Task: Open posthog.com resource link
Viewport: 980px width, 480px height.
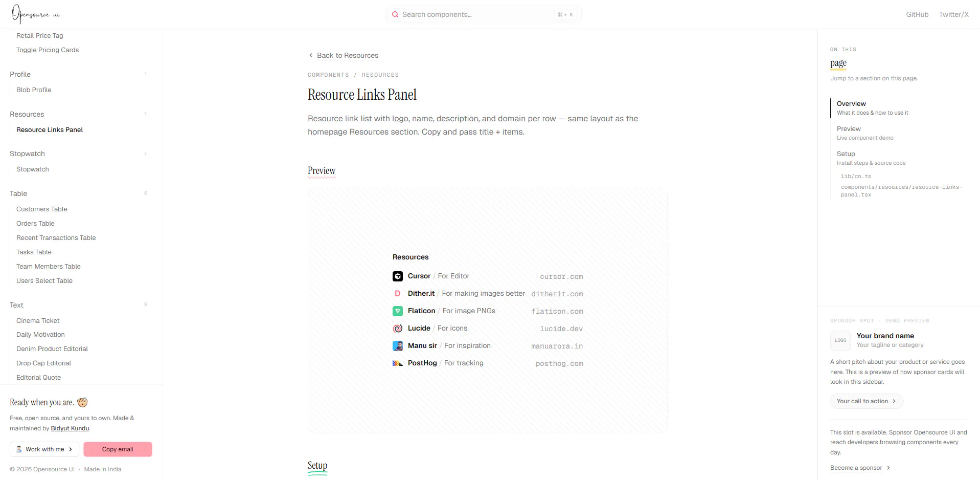Action: (x=559, y=363)
